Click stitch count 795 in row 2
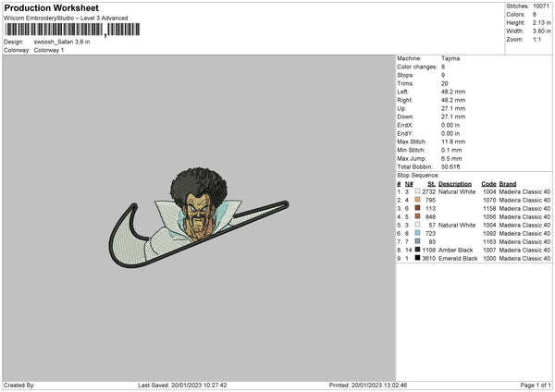Screen dimensions: 555x392 [430, 201]
